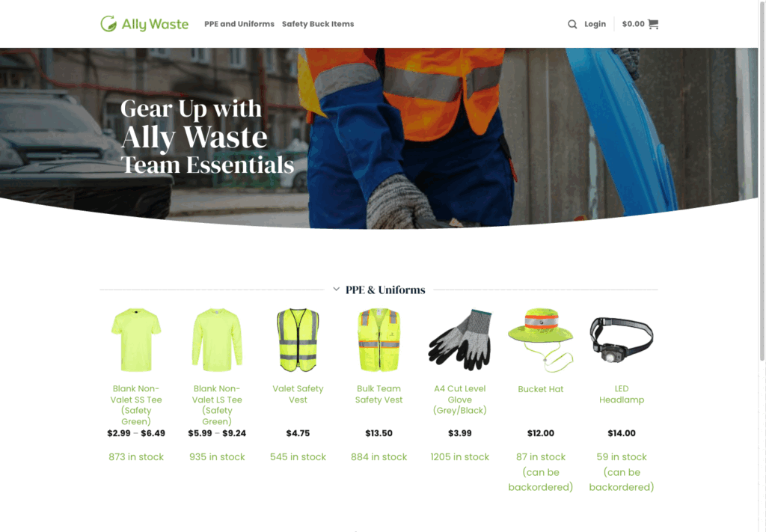Click the 1205 in stock text
The height and width of the screenshot is (532, 766).
(460, 456)
